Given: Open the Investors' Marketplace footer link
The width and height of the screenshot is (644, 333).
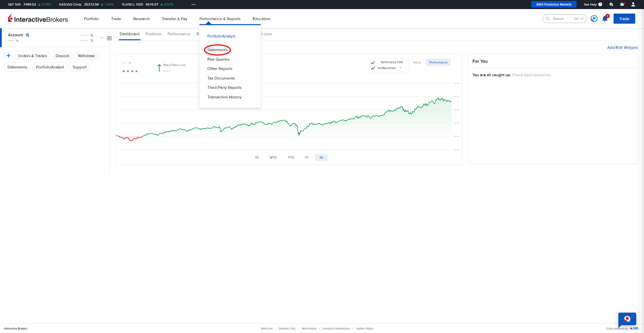Looking at the screenshot, I should point(336,329).
